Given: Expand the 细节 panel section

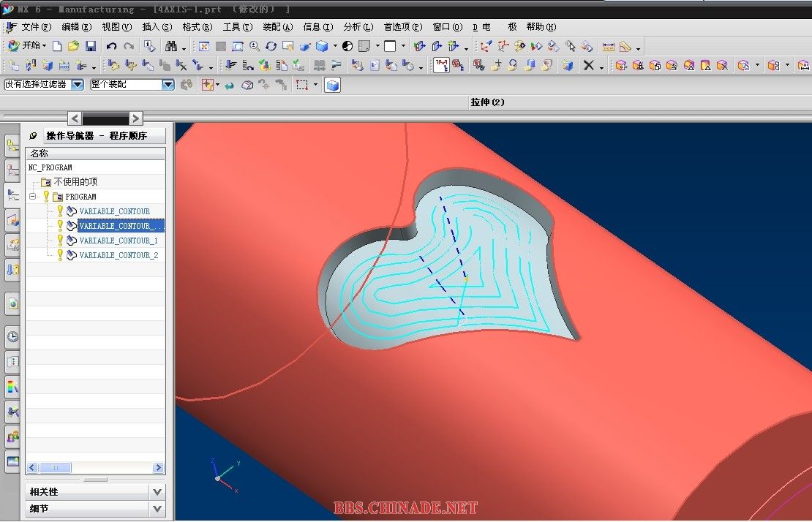Looking at the screenshot, I should pos(157,509).
